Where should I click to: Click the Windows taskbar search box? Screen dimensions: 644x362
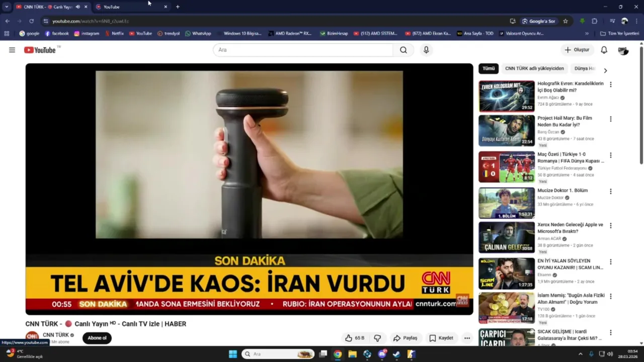[278, 354]
